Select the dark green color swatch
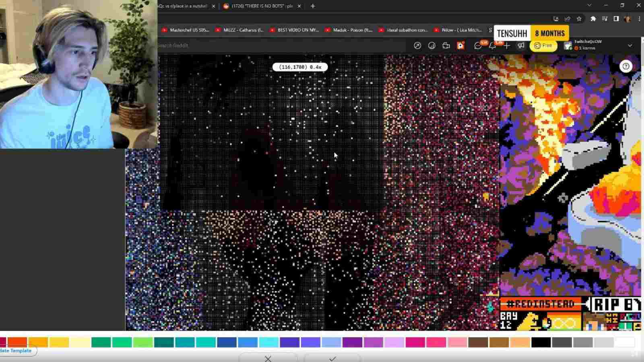Image resolution: width=644 pixels, height=362 pixels. click(x=101, y=342)
